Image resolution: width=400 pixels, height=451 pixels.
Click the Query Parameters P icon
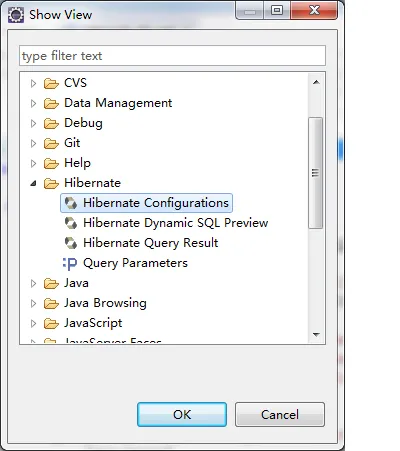coord(70,263)
